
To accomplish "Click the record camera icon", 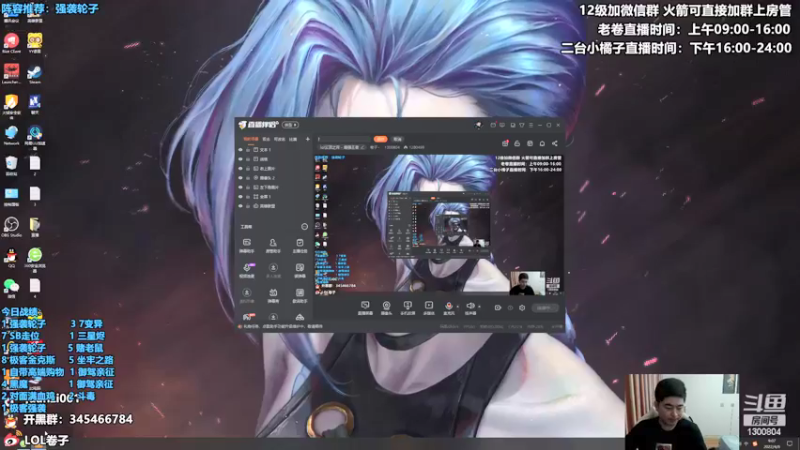I will tap(498, 308).
